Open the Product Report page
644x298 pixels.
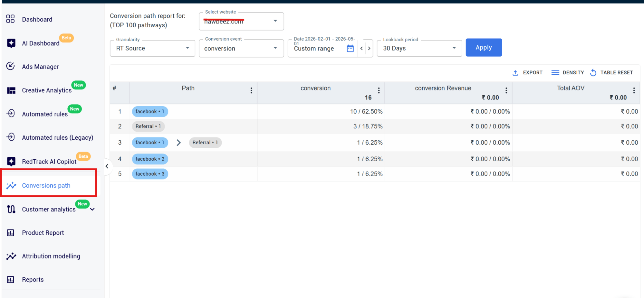tap(43, 233)
